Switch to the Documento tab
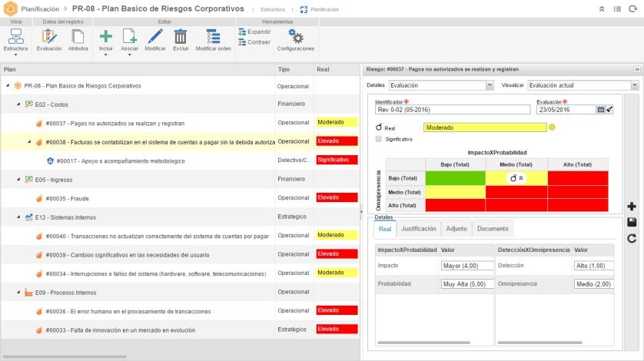 point(493,229)
